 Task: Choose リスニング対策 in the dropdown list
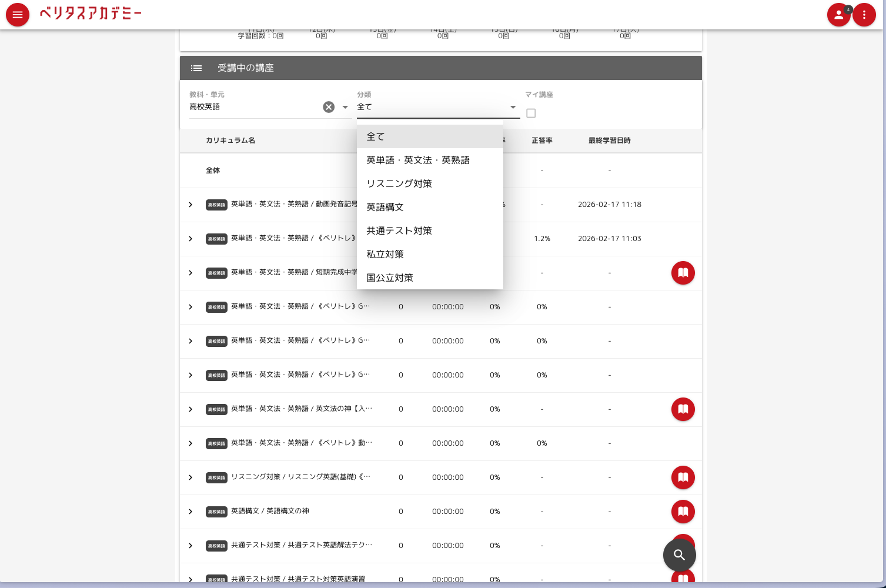pyautogui.click(x=399, y=183)
